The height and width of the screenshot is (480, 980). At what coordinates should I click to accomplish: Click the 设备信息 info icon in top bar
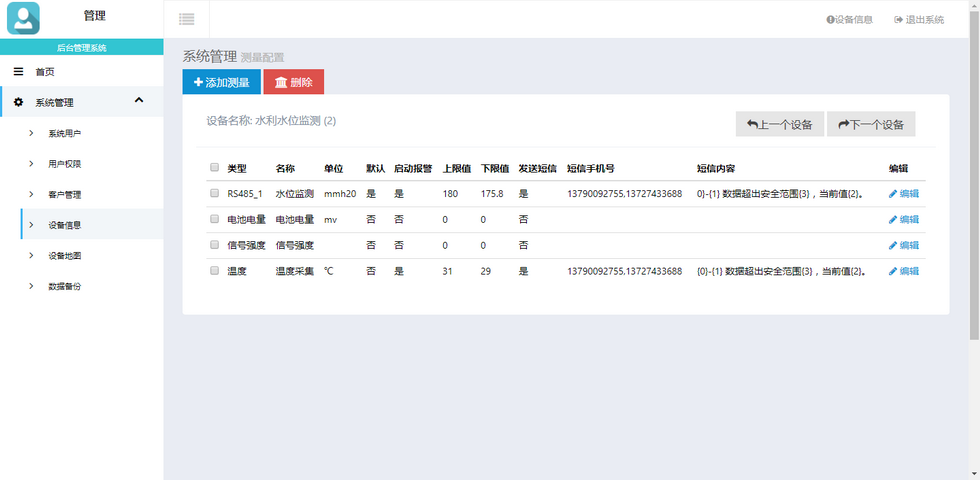[830, 19]
